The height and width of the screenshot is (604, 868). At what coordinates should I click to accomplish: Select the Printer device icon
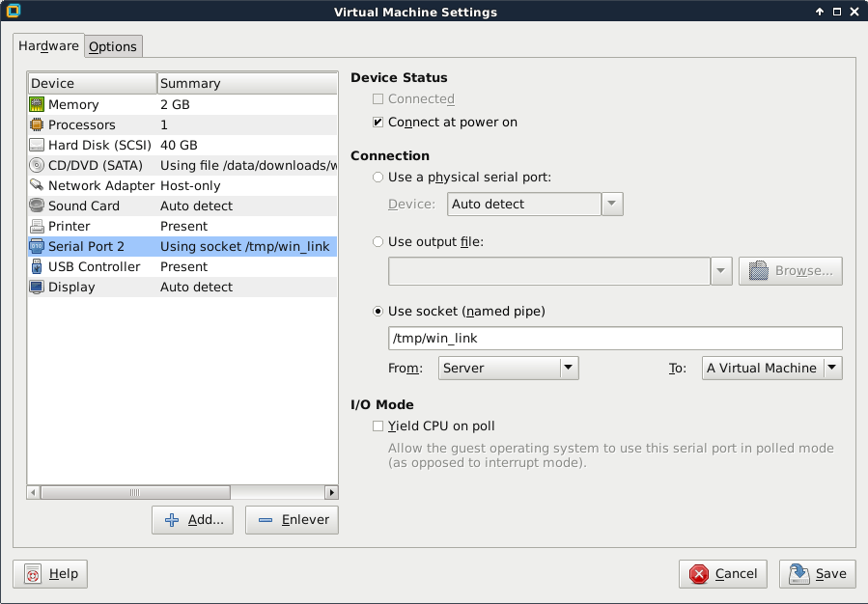[x=37, y=226]
